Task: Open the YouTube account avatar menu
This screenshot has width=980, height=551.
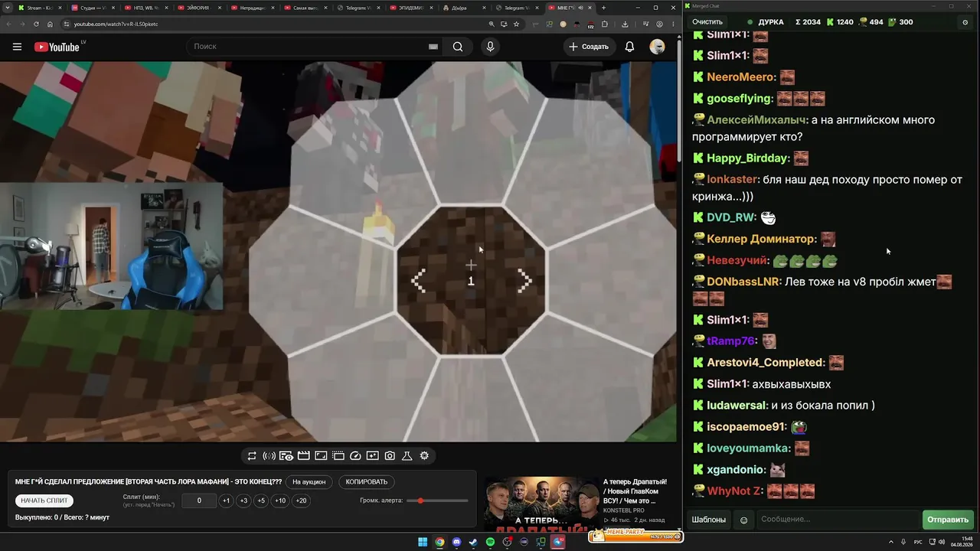Action: click(657, 47)
